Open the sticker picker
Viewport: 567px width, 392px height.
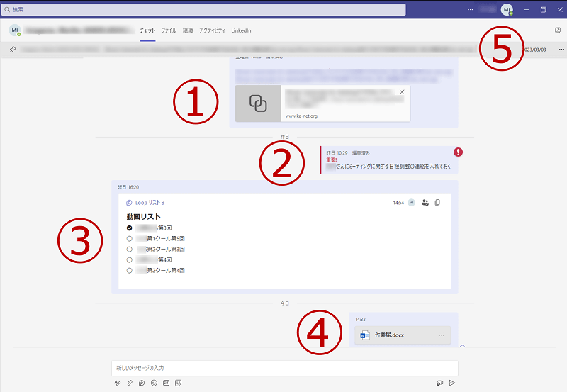[x=178, y=383]
